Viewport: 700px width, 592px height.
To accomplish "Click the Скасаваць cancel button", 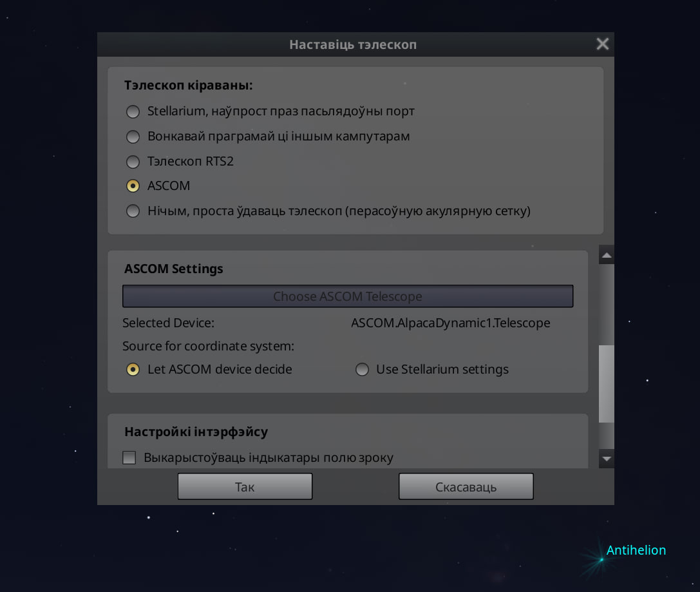I will point(466,487).
